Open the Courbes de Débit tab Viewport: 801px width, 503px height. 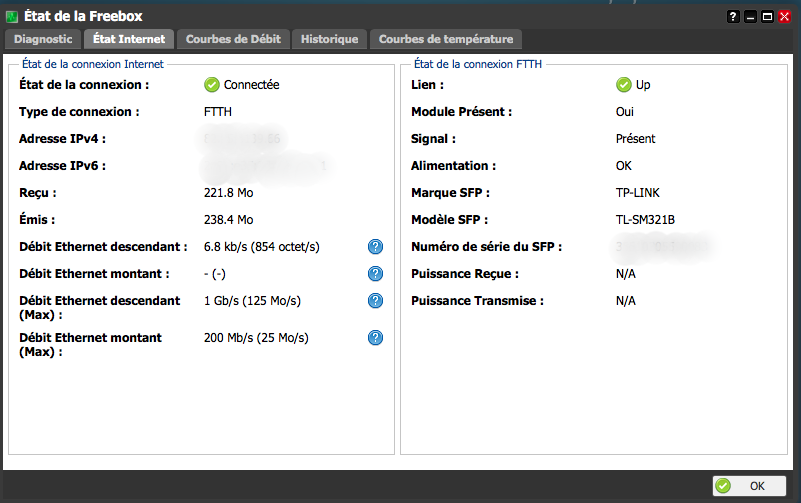click(235, 39)
